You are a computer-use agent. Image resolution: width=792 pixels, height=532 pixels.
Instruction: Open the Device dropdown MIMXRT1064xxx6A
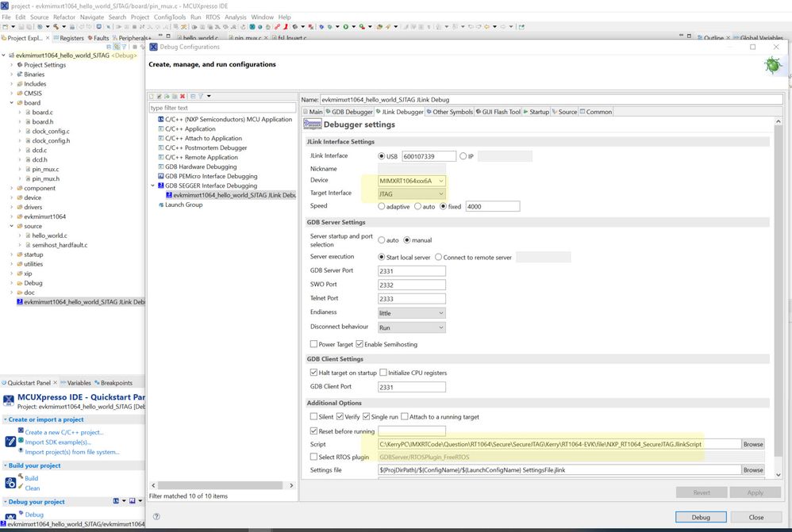[x=412, y=181]
